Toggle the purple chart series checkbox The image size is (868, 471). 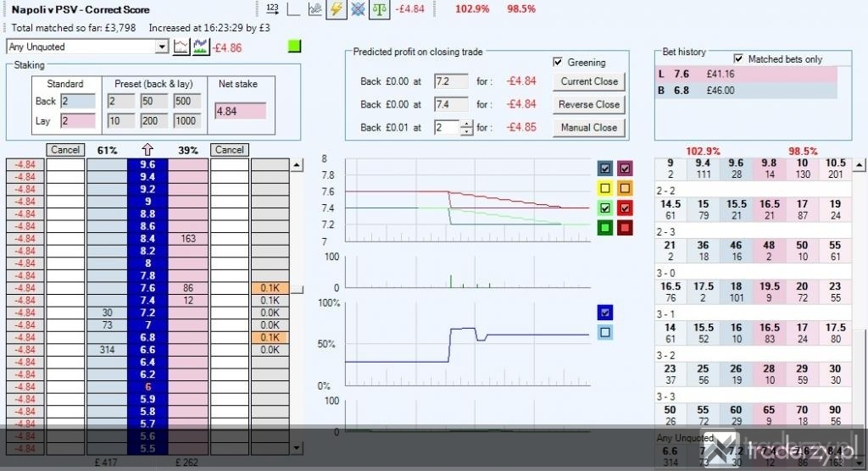(625, 169)
